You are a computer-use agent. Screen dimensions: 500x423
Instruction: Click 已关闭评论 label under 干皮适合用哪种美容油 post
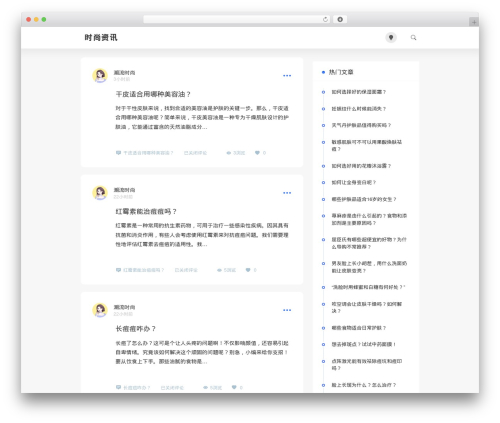click(x=196, y=153)
